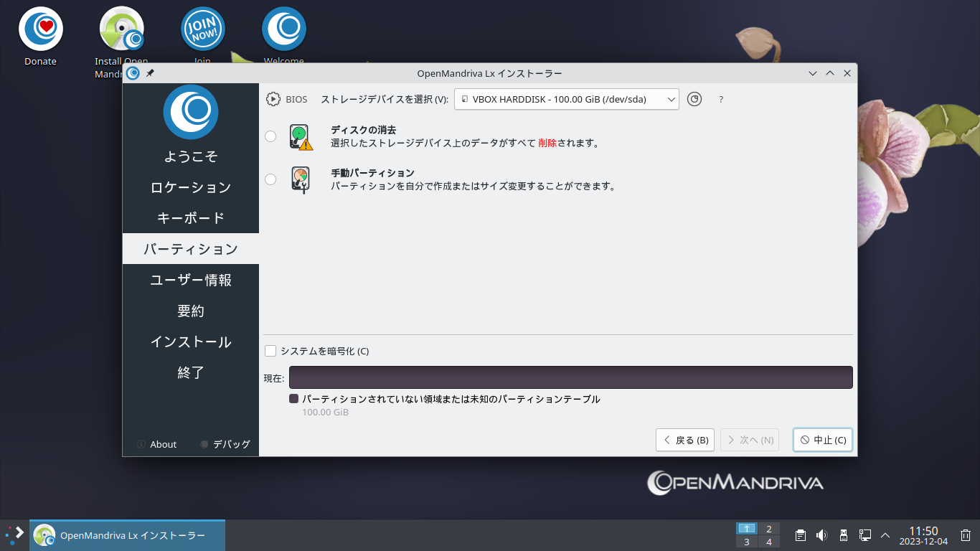Click the 手動パーティション option title

[x=373, y=173]
